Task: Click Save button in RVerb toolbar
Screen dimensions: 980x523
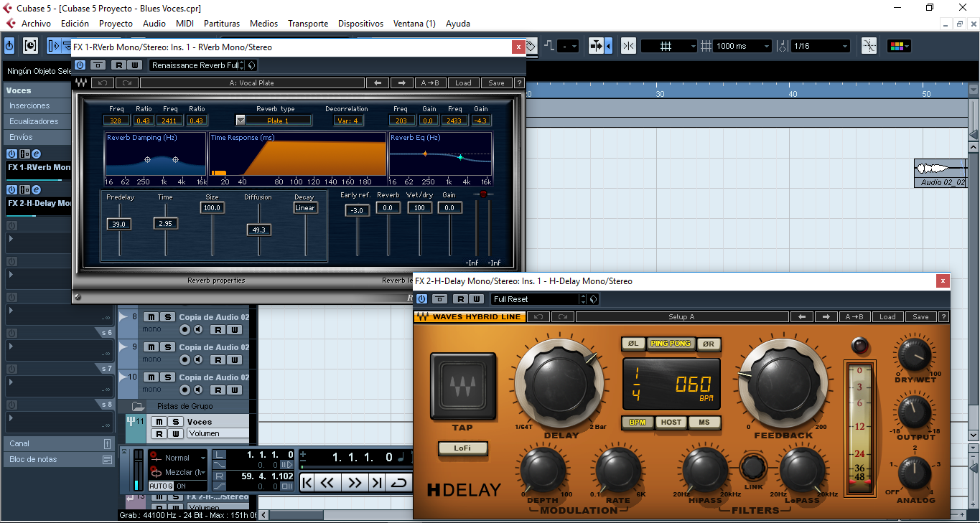Action: tap(497, 83)
